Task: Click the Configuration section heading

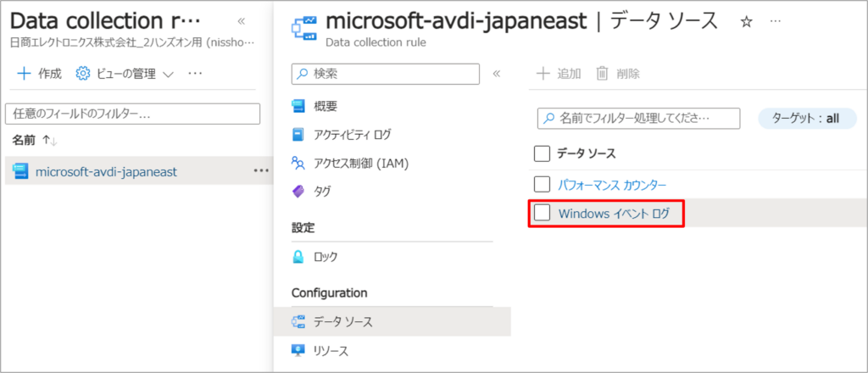Action: pyautogui.click(x=330, y=292)
